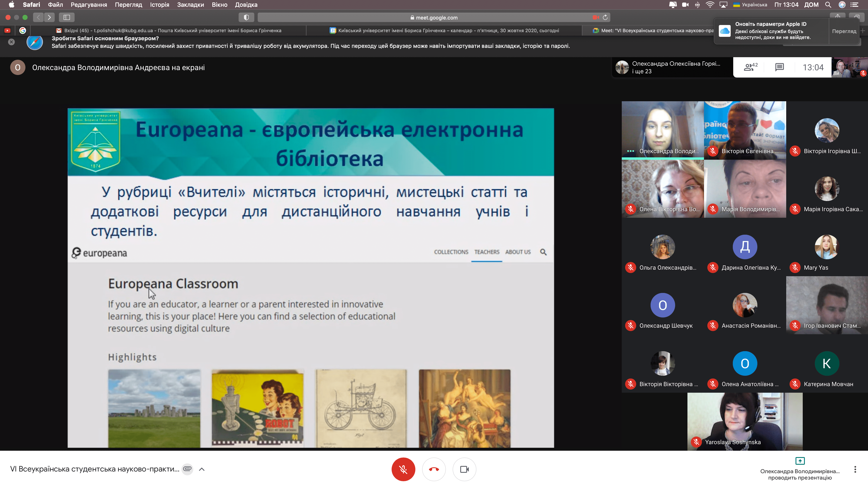Click the Safari reload page icon
This screenshot has width=868, height=488.
tap(605, 18)
